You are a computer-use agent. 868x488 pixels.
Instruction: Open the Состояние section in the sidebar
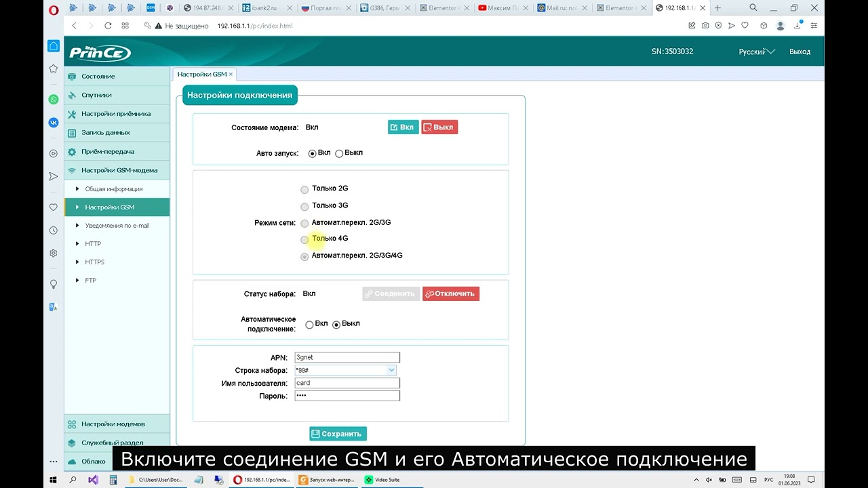(117, 76)
